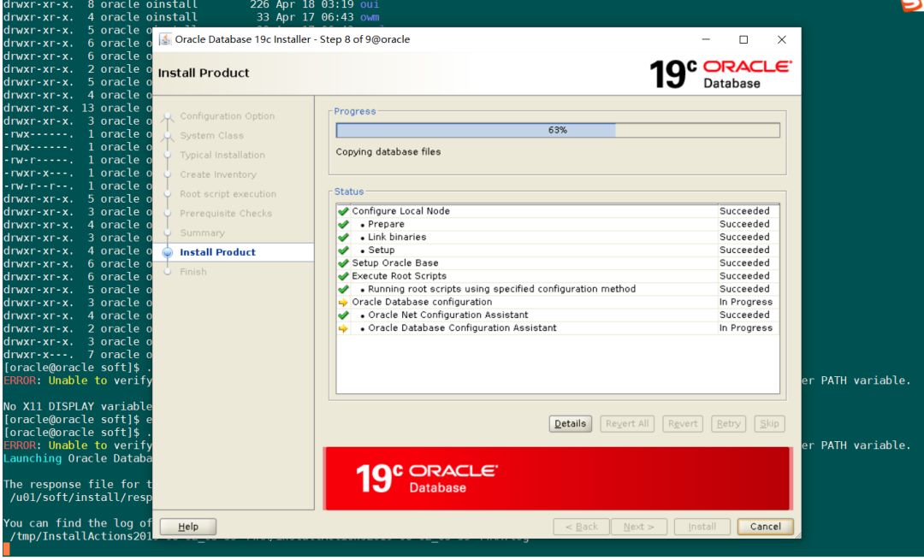Click yellow arrow beside Oracle Database configuration
The image size is (924, 560).
click(x=343, y=302)
